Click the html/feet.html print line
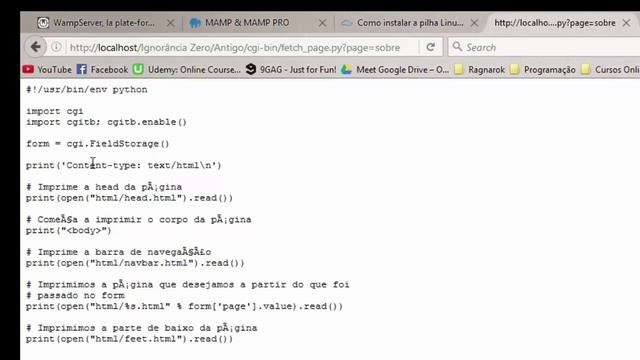640x360 pixels. tap(129, 339)
